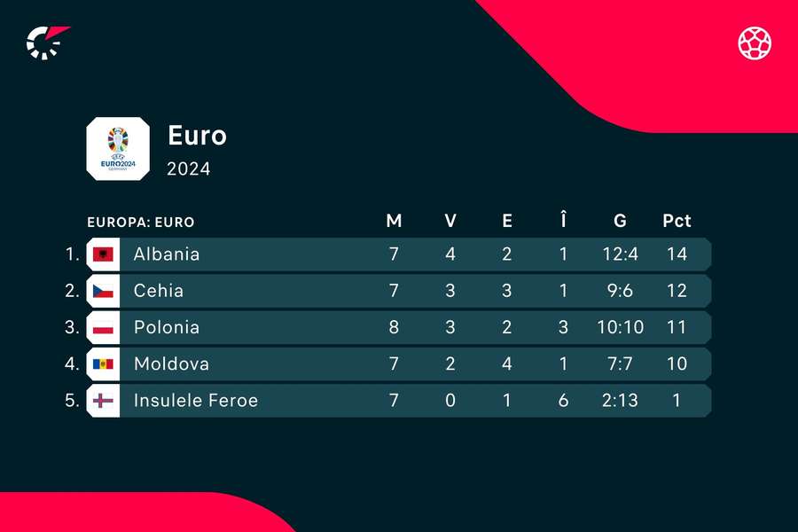
Task: Click the EUROPA: EURO group label
Action: 141,223
